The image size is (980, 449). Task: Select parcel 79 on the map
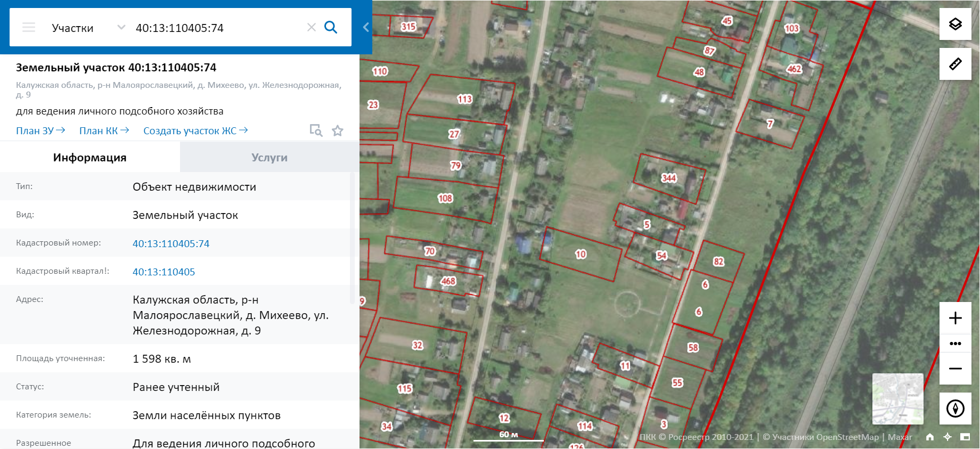click(x=455, y=166)
